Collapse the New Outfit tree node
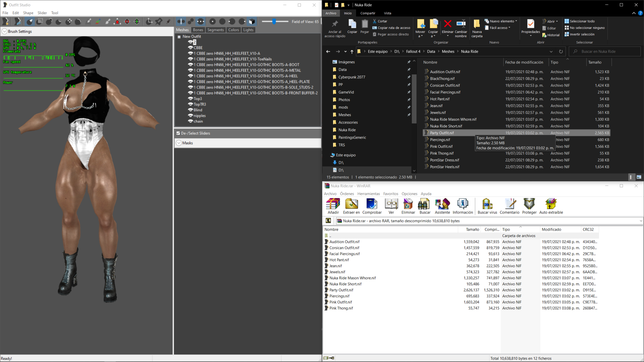The image size is (644, 362). pos(179,37)
